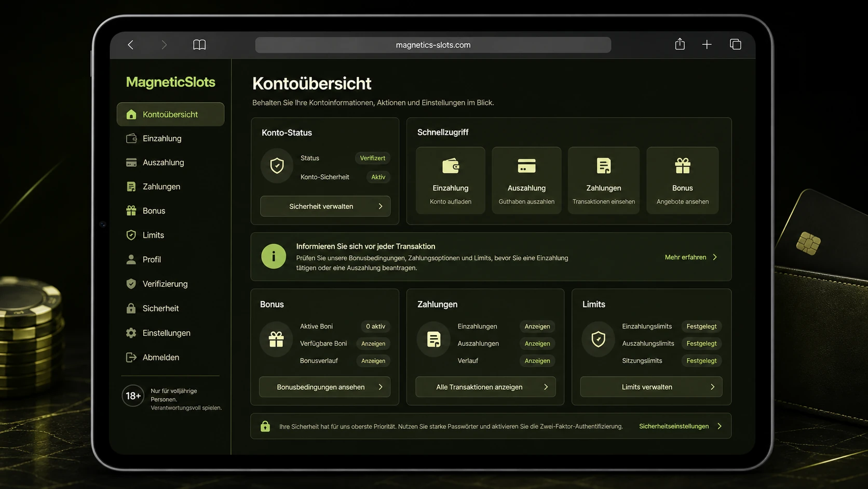Click the gift icon in Bonus card
868x489 pixels.
coord(276,339)
